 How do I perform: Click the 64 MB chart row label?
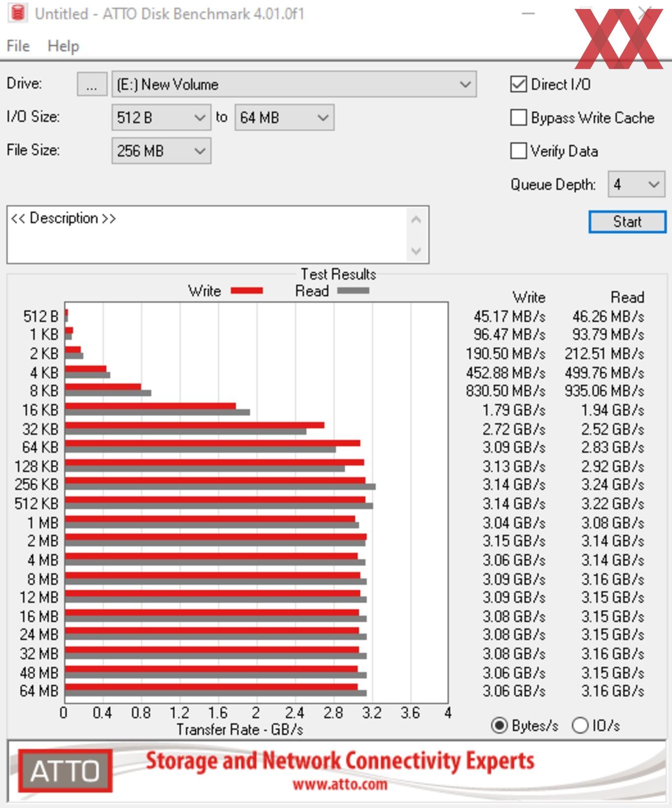[x=39, y=691]
